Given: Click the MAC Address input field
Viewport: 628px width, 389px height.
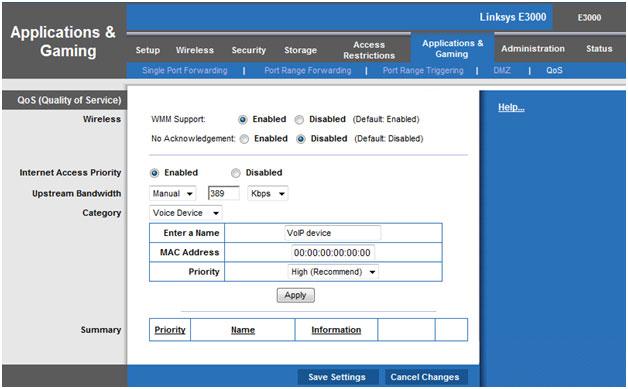Looking at the screenshot, I should coord(333,253).
